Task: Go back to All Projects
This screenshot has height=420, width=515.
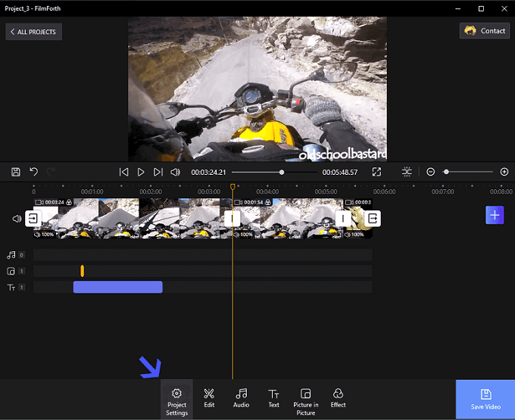Action: pyautogui.click(x=33, y=32)
